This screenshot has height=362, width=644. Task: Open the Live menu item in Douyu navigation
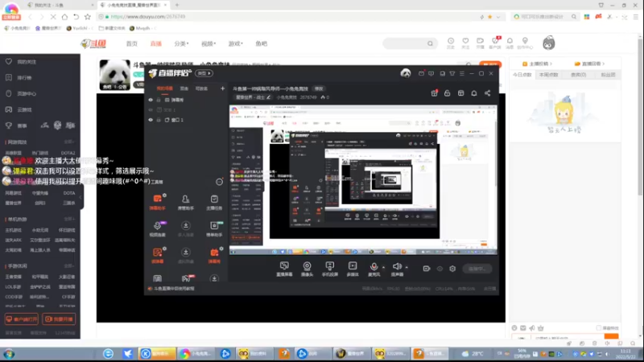[155, 43]
